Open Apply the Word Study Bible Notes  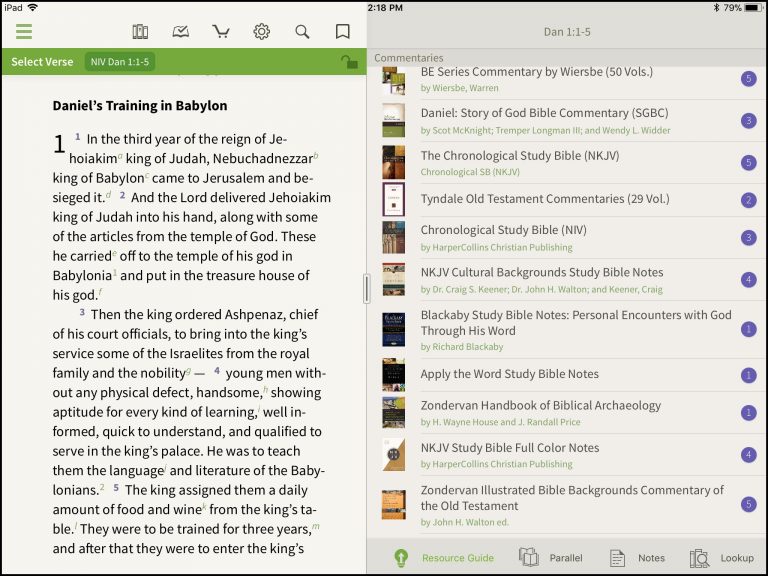click(x=567, y=375)
